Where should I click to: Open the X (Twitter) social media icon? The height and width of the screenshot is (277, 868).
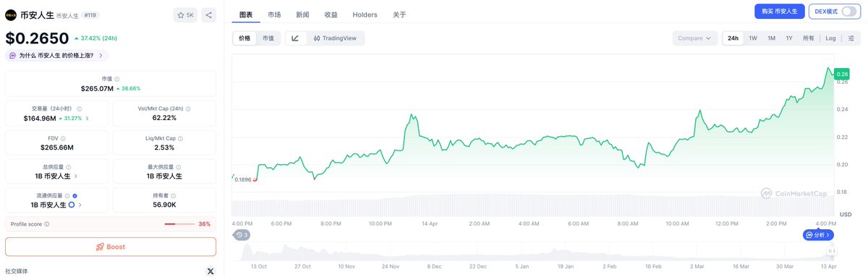tap(210, 271)
